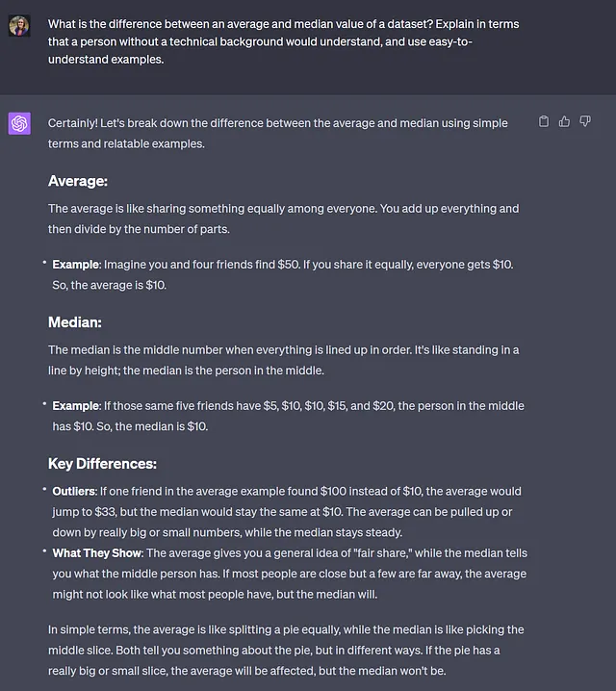Click the "Key Differences:" heading
Screen dimensions: 616x691
102,464
